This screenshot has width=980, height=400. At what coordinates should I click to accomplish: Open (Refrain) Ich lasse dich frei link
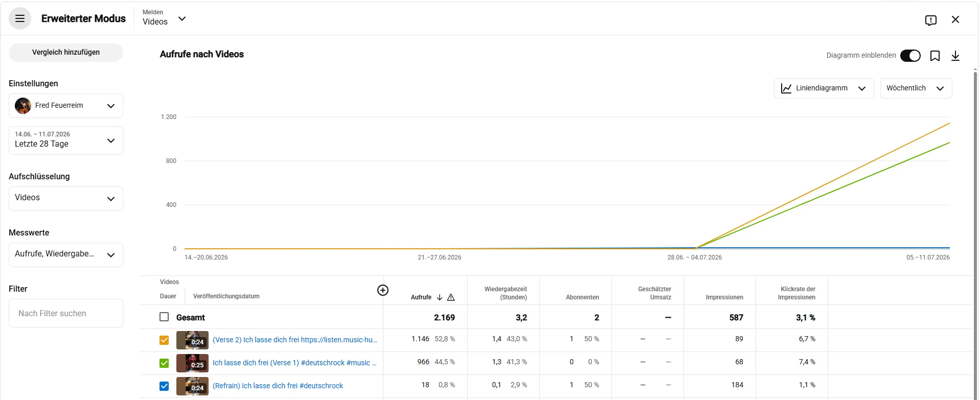coord(278,386)
